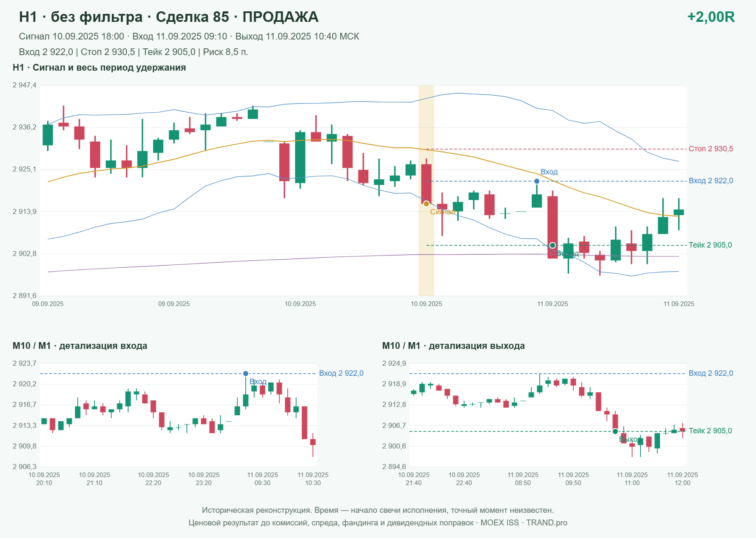Click the green exit dot in exit detail chart
This screenshot has width=756, height=538.
(x=615, y=431)
